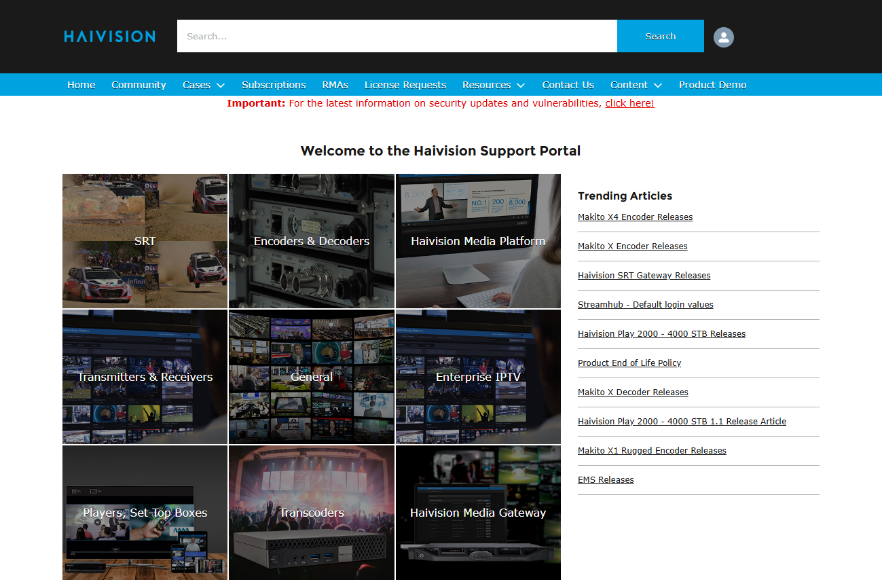The height and width of the screenshot is (588, 882).
Task: Expand the Resources dropdown menu
Action: coord(493,84)
